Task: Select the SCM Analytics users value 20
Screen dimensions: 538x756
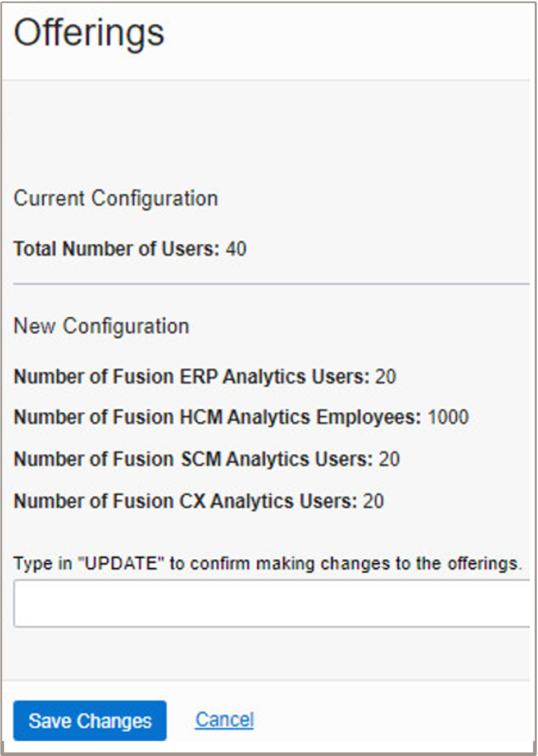Action: [389, 459]
